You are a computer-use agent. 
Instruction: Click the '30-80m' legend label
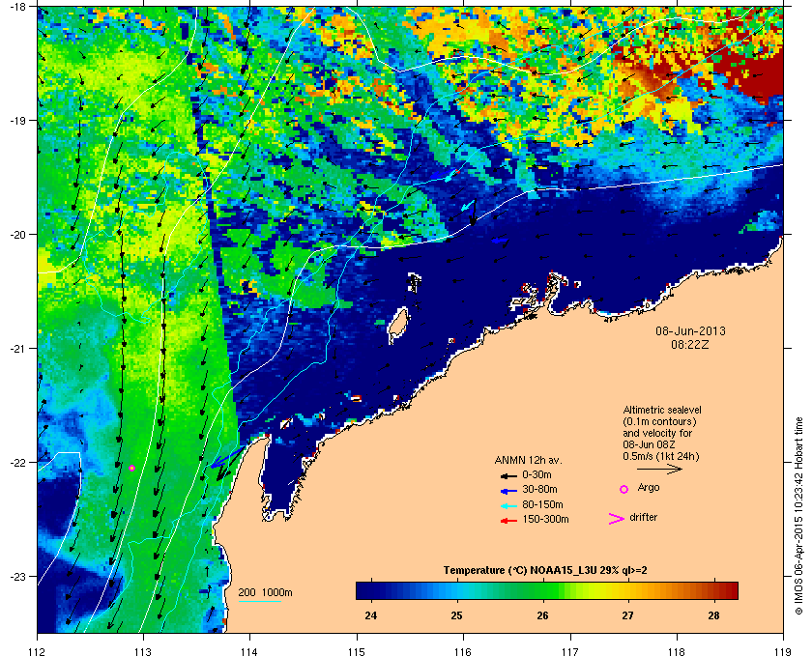539,489
